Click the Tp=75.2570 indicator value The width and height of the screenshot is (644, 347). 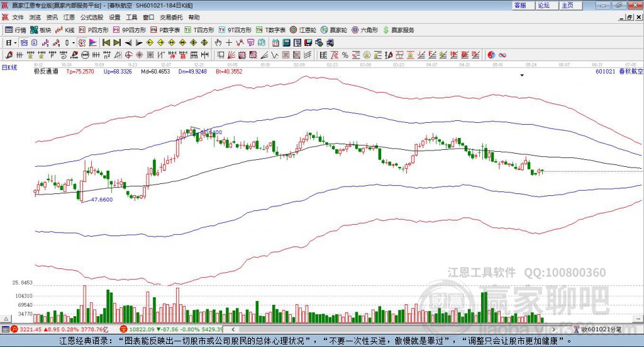click(x=80, y=71)
